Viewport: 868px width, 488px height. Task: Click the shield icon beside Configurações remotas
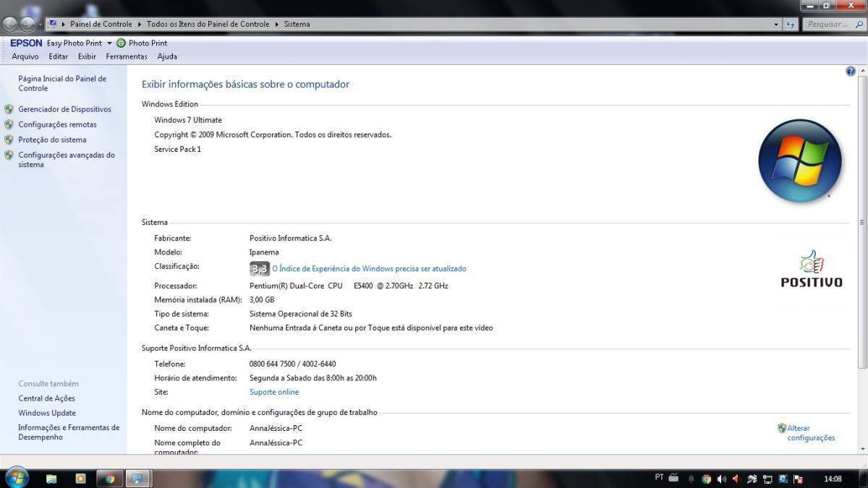(9, 124)
